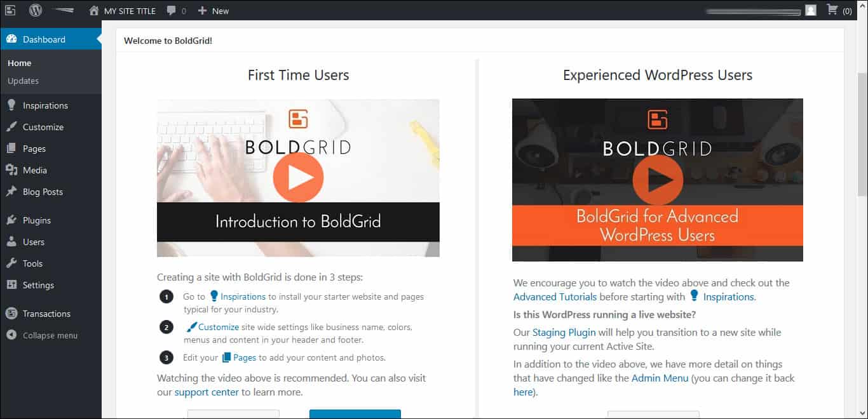Image resolution: width=868 pixels, height=419 pixels.
Task: Click the user avatar in admin bar
Action: (810, 10)
